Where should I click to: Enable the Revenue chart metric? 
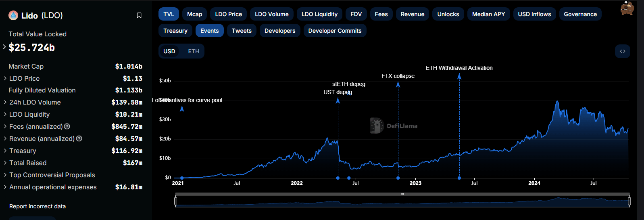(413, 14)
